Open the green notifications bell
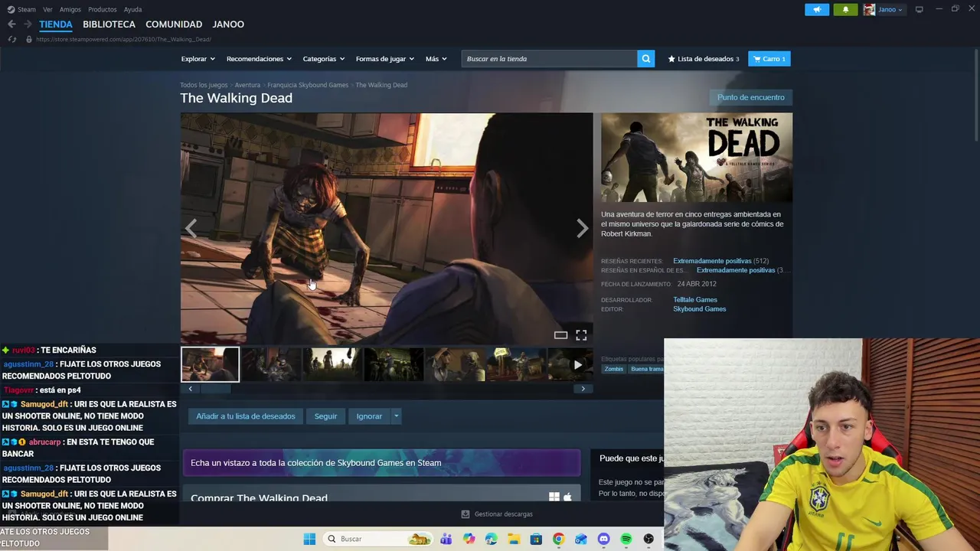The width and height of the screenshot is (980, 551). 845,9
